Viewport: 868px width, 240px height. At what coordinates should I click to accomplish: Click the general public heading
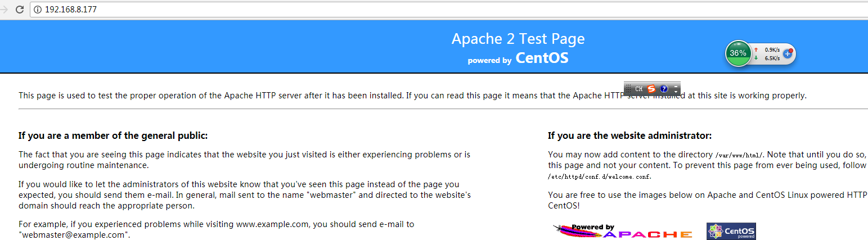[113, 135]
